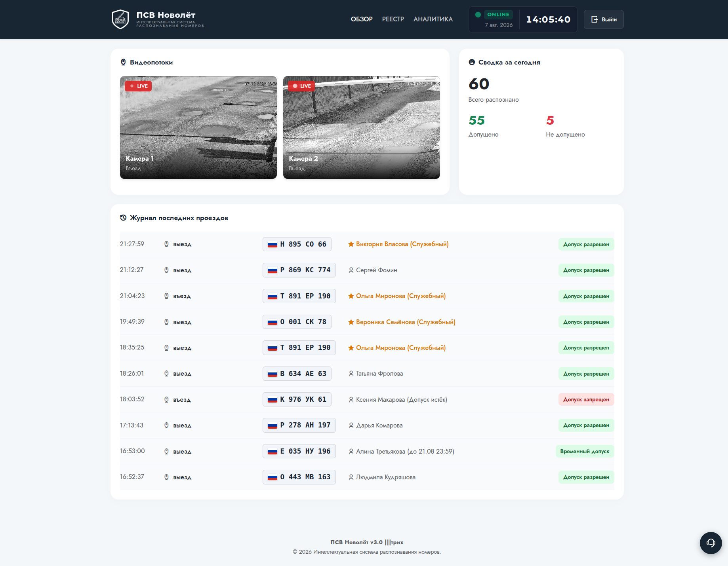Open Камера 2 Выезд live stream
728x566 pixels.
click(x=362, y=127)
